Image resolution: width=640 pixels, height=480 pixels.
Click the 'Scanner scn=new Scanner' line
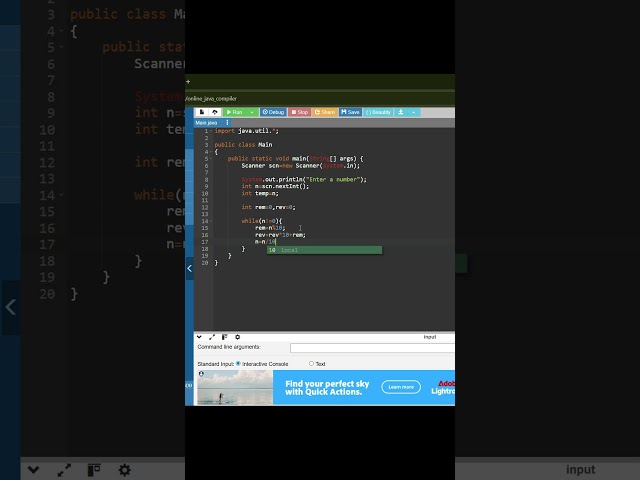300,166
